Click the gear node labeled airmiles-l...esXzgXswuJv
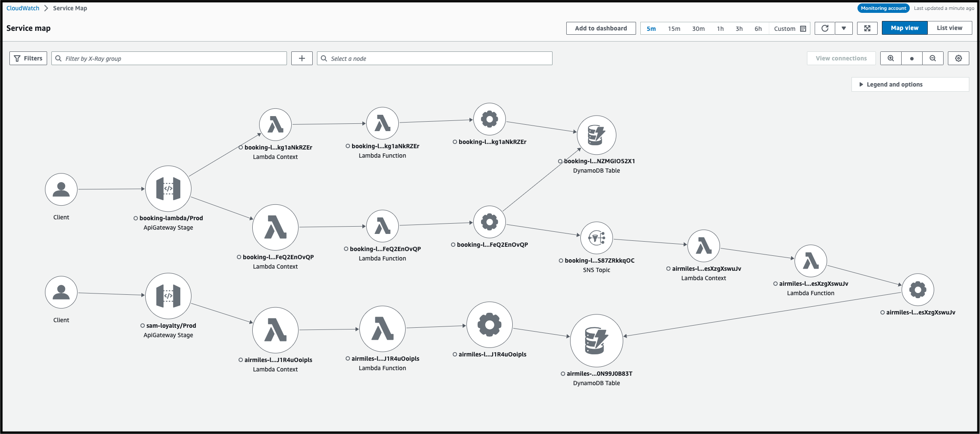This screenshot has width=980, height=434. tap(918, 290)
